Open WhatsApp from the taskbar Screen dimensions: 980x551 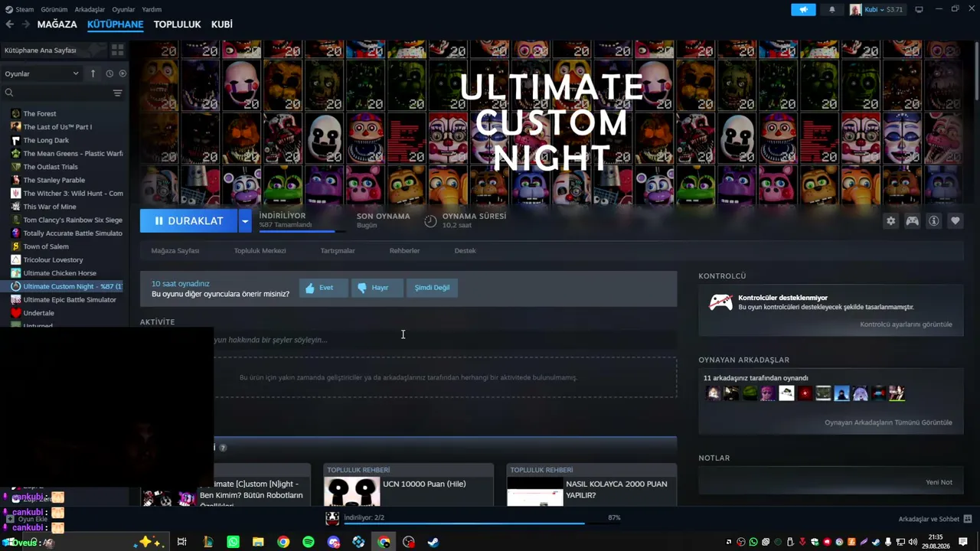click(x=234, y=543)
